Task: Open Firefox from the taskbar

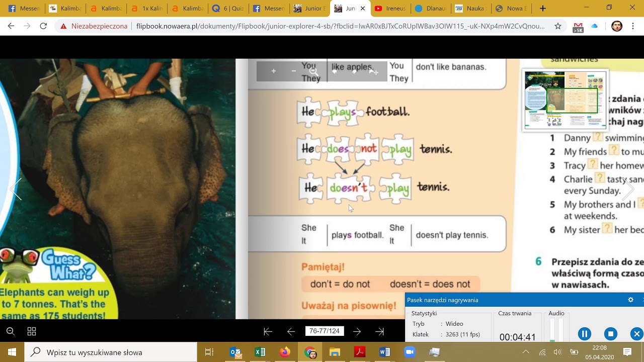Action: point(285,352)
